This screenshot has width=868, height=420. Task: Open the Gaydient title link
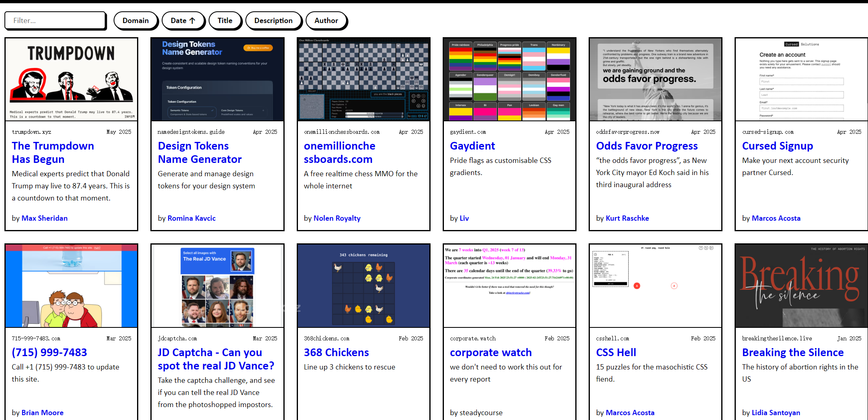pyautogui.click(x=473, y=146)
